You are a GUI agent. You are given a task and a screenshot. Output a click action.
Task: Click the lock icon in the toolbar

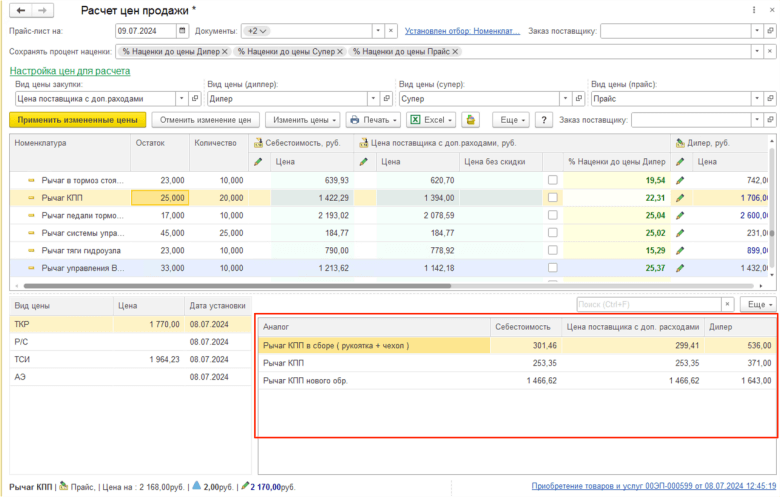pyautogui.click(x=470, y=120)
